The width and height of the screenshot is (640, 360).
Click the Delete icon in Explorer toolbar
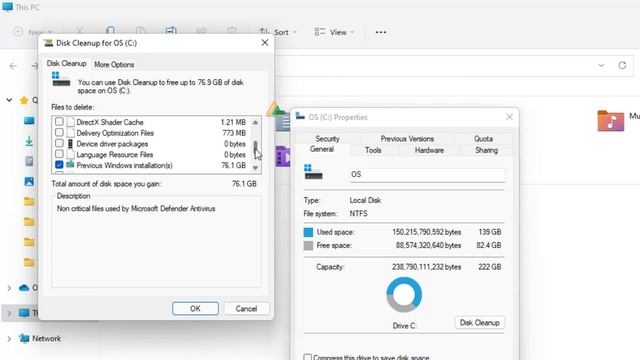pos(232,31)
